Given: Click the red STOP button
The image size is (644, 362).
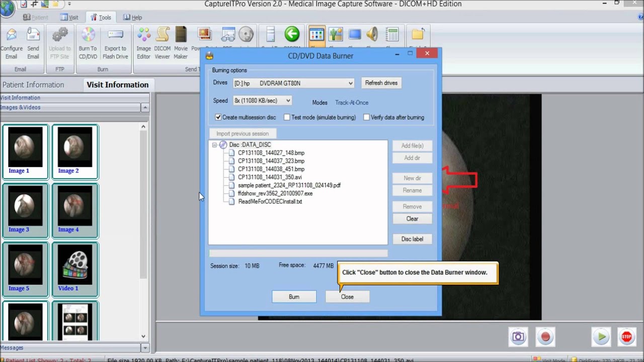Looking at the screenshot, I should click(x=626, y=337).
